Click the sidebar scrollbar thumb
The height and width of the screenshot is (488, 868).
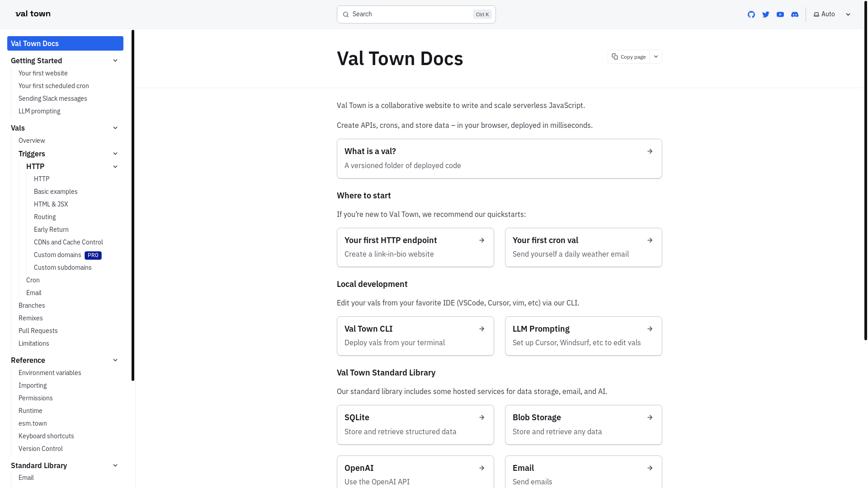133,206
